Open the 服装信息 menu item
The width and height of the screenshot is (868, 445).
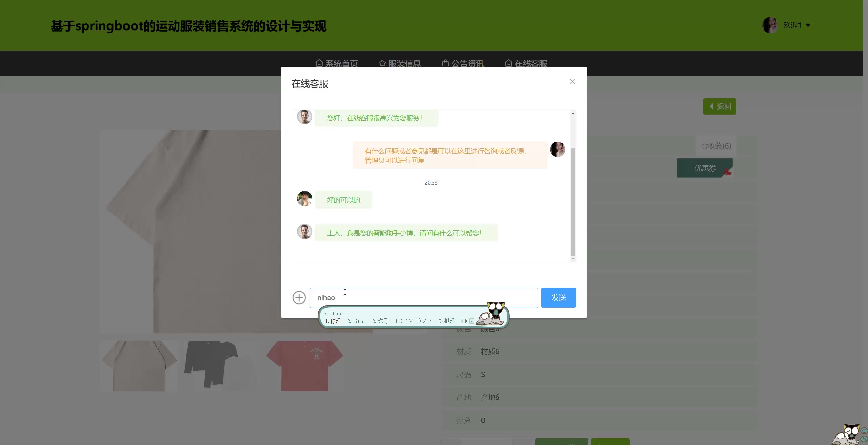[400, 63]
